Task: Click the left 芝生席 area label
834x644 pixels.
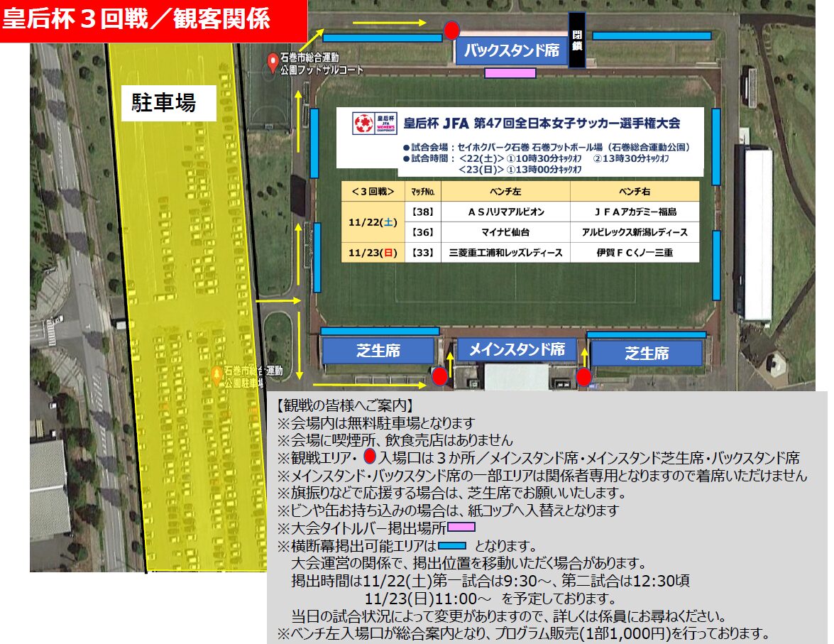Action: (378, 351)
